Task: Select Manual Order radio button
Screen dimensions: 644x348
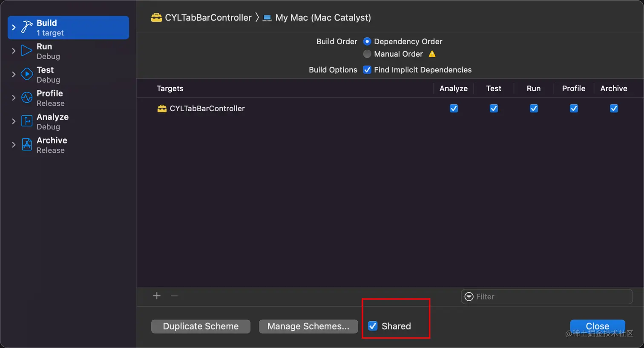Action: (367, 54)
